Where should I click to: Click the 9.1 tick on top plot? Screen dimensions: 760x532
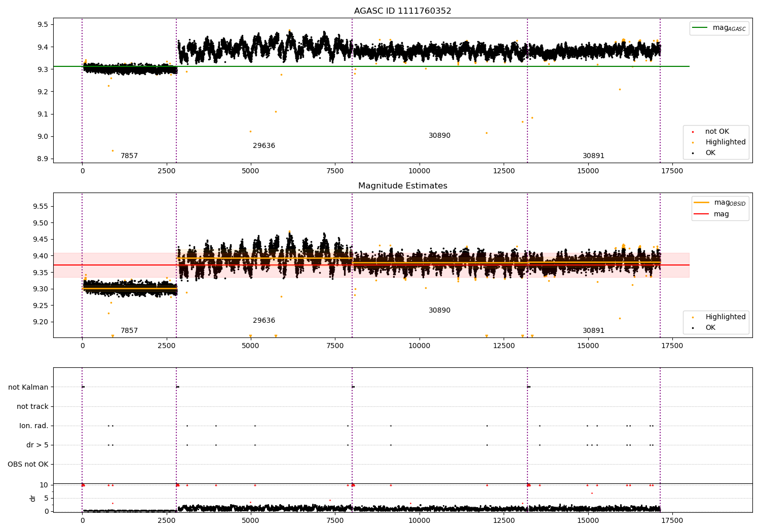(x=43, y=115)
